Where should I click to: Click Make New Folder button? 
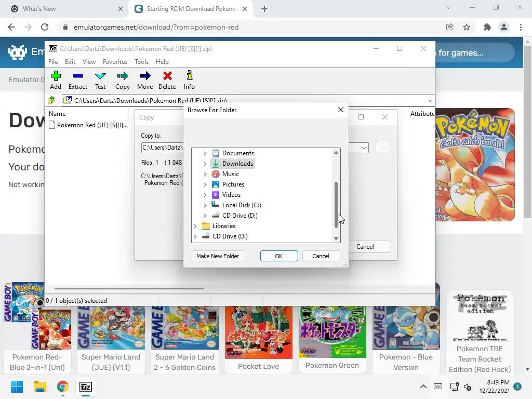[x=218, y=256]
